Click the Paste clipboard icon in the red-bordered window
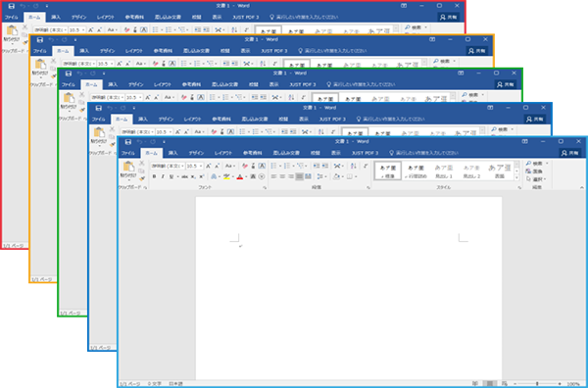The width and height of the screenshot is (588, 388). tap(12, 30)
